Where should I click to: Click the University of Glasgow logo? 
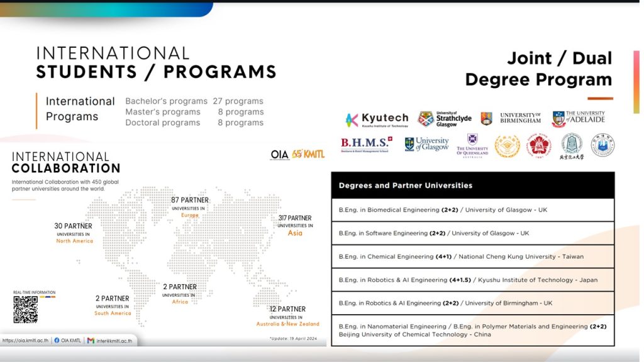(426, 145)
